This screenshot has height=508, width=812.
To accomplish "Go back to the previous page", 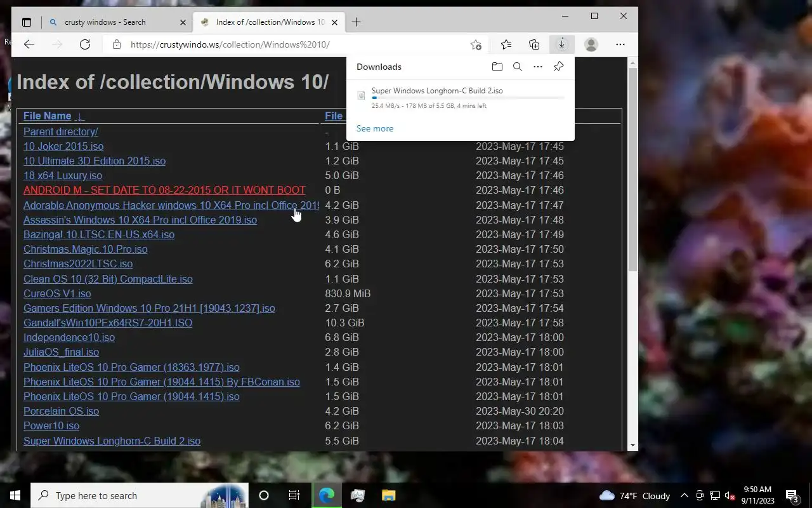I will [29, 44].
